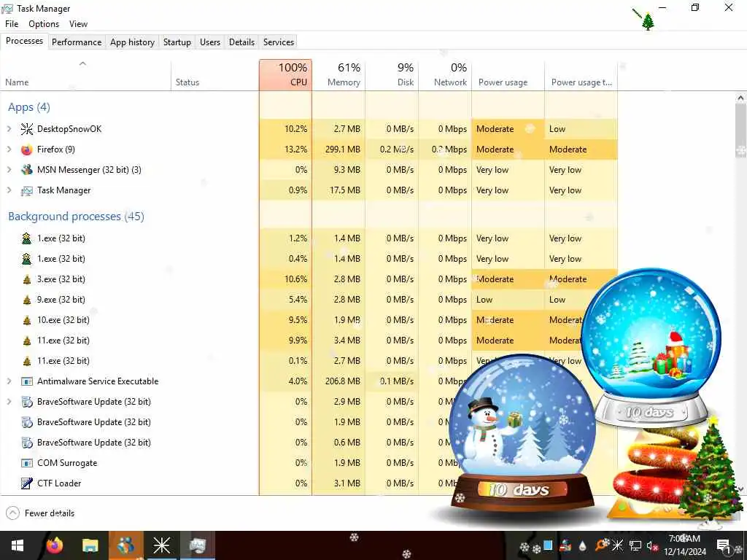Click the Task Manager process row icon

coord(27,190)
